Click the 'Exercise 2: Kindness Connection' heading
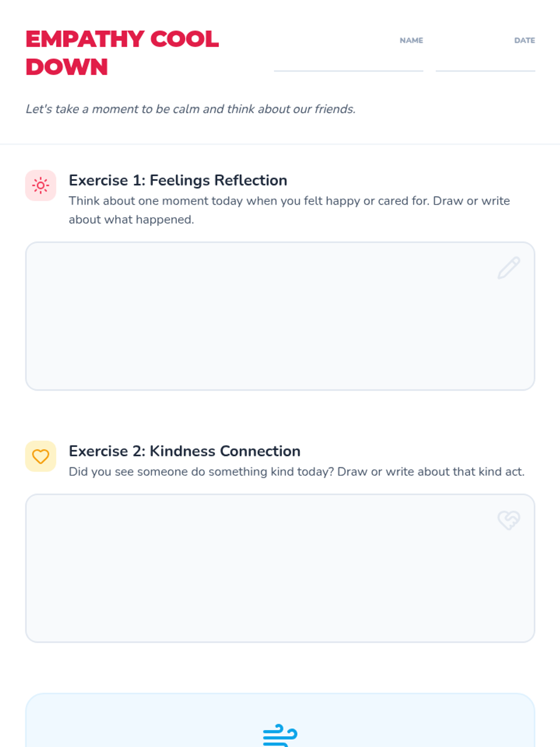The width and height of the screenshot is (560, 747). click(184, 451)
